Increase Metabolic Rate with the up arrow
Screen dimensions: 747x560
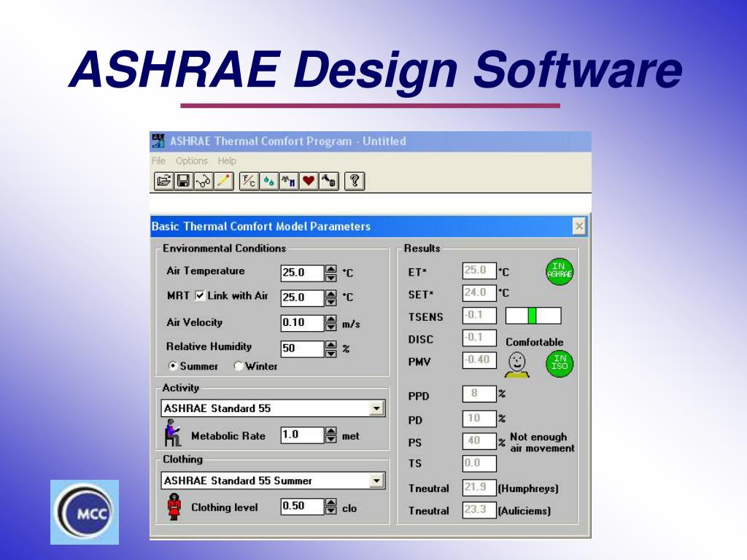coord(330,431)
